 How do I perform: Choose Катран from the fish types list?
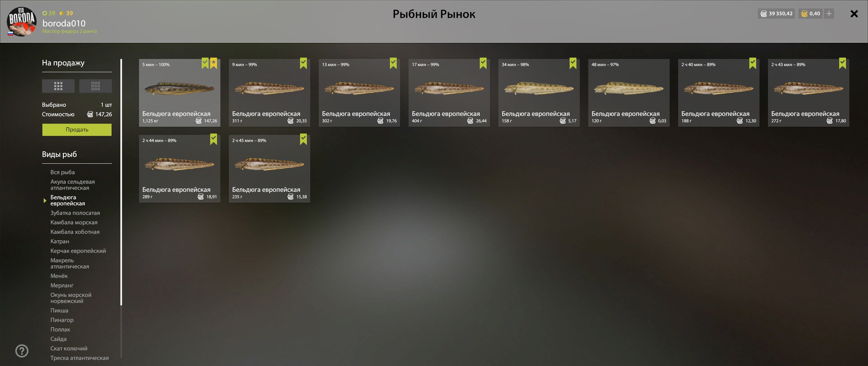pos(60,241)
